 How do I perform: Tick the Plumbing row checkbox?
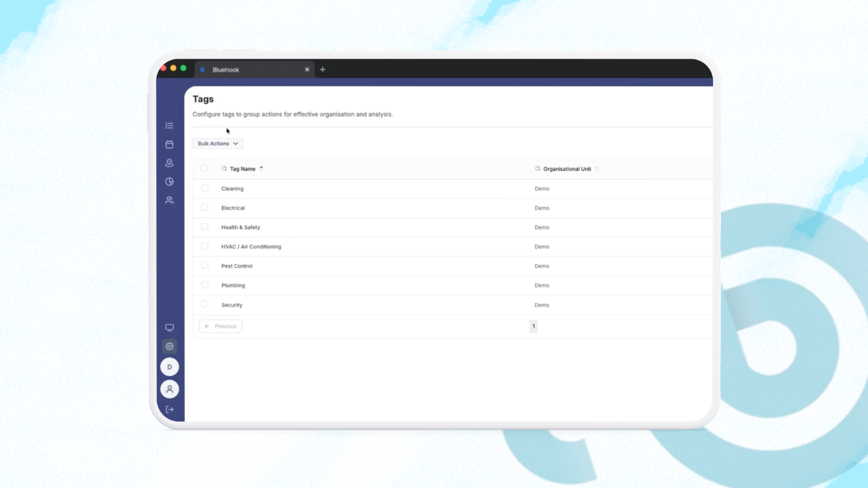[x=205, y=285]
